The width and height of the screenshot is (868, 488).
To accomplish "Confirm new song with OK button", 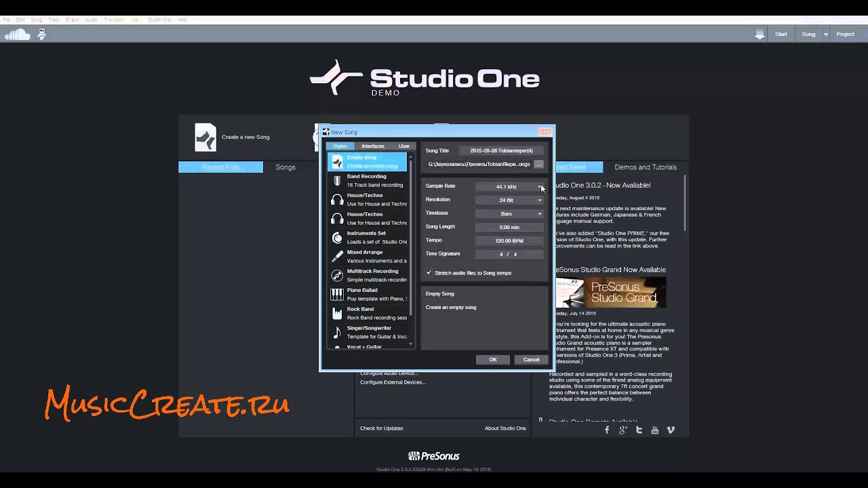I will coord(493,360).
